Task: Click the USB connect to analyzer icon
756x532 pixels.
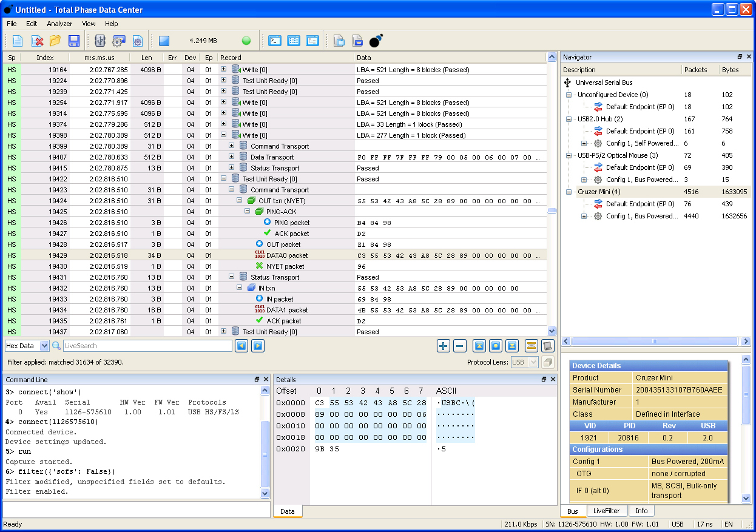Action: 100,41
